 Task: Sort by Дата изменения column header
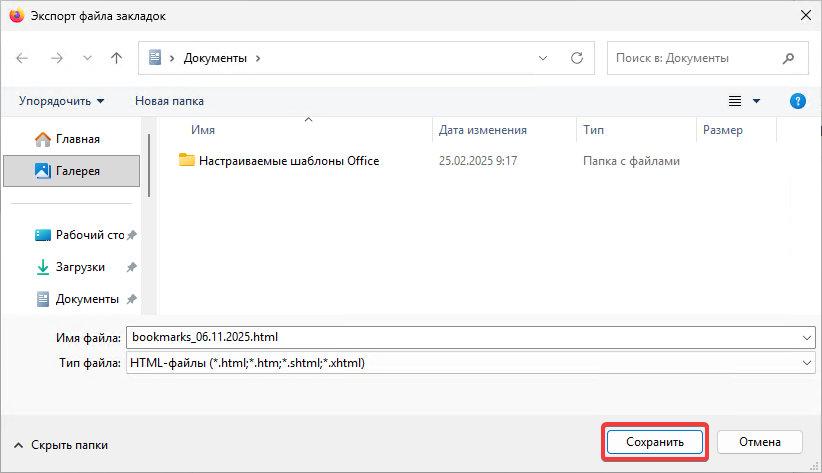click(x=483, y=130)
